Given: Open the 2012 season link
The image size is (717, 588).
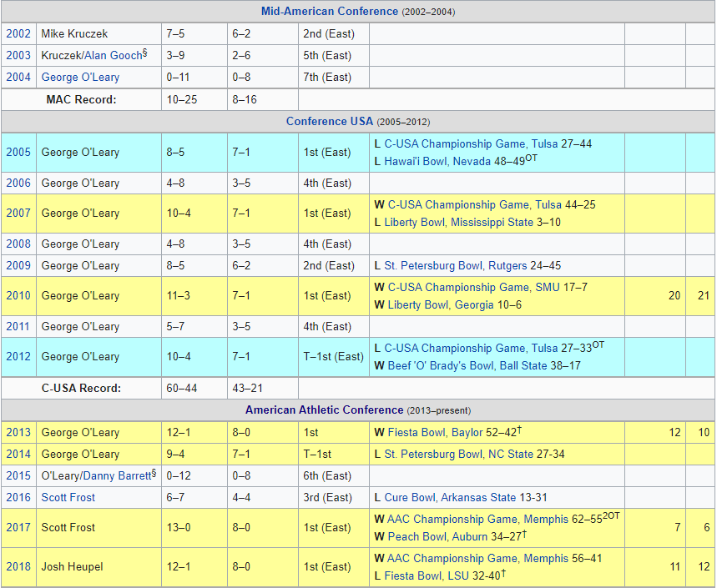Looking at the screenshot, I should (x=18, y=356).
